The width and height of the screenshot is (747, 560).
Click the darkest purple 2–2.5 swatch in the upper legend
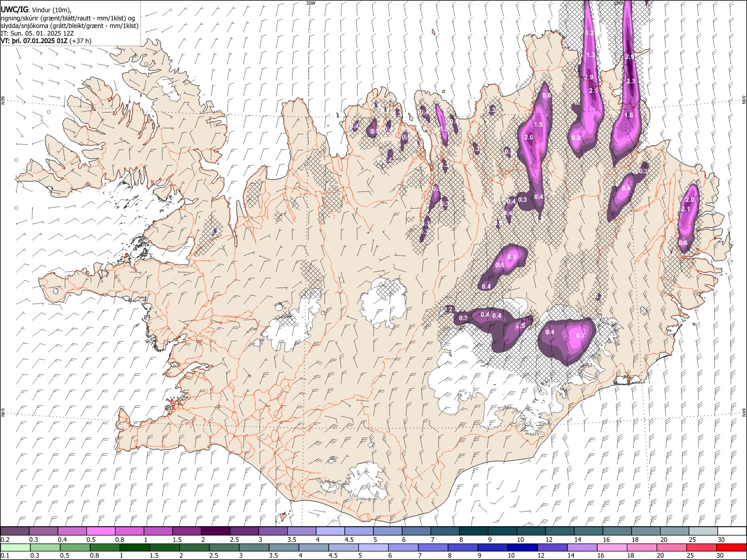(215, 531)
